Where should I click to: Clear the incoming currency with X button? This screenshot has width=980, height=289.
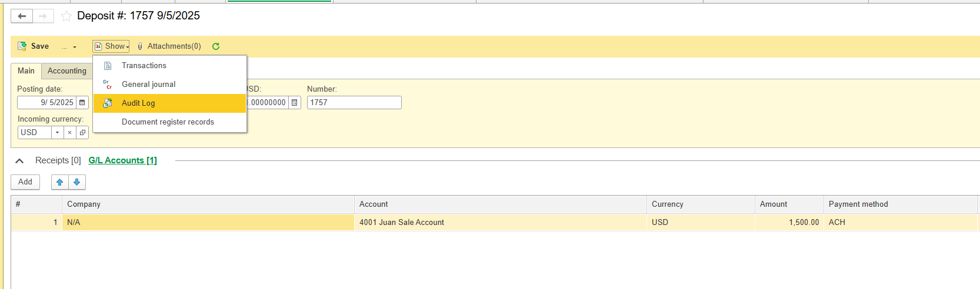tap(69, 133)
